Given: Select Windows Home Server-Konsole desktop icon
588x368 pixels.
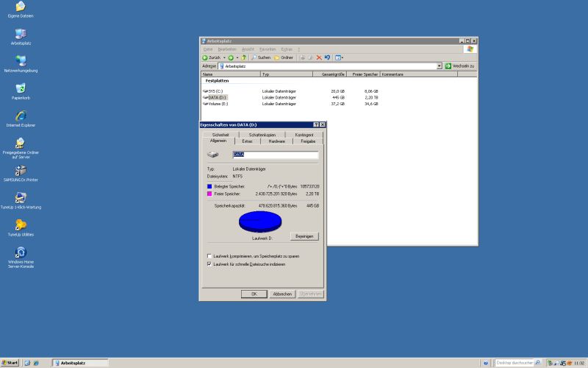Looking at the screenshot, I should tap(21, 258).
